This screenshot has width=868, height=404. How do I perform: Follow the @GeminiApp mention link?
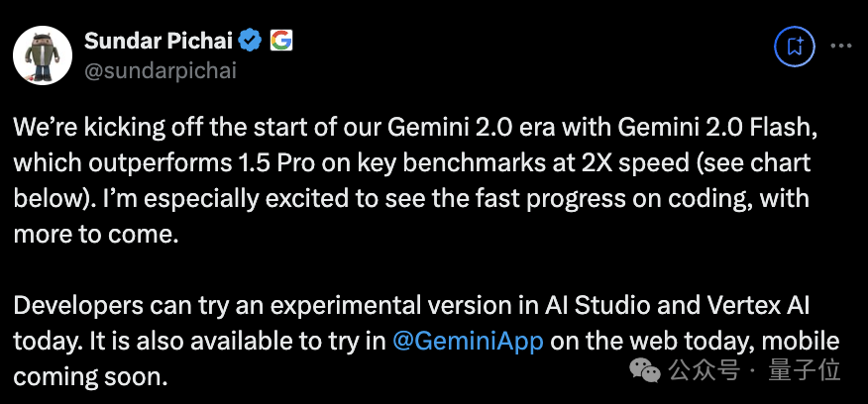click(468, 341)
